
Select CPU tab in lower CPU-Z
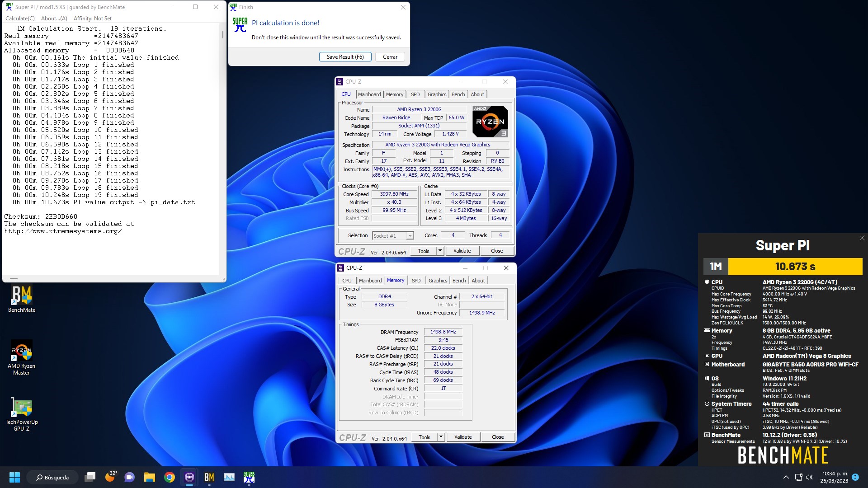tap(347, 281)
